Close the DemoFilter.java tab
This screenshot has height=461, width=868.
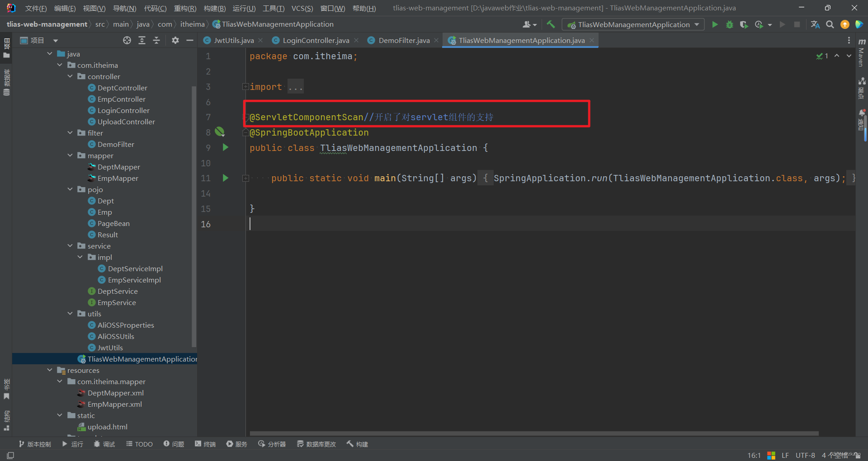tap(436, 40)
